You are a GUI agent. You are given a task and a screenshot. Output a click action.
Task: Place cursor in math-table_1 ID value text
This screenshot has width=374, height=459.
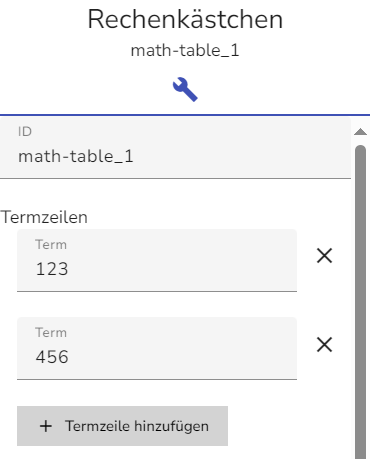[x=76, y=156]
